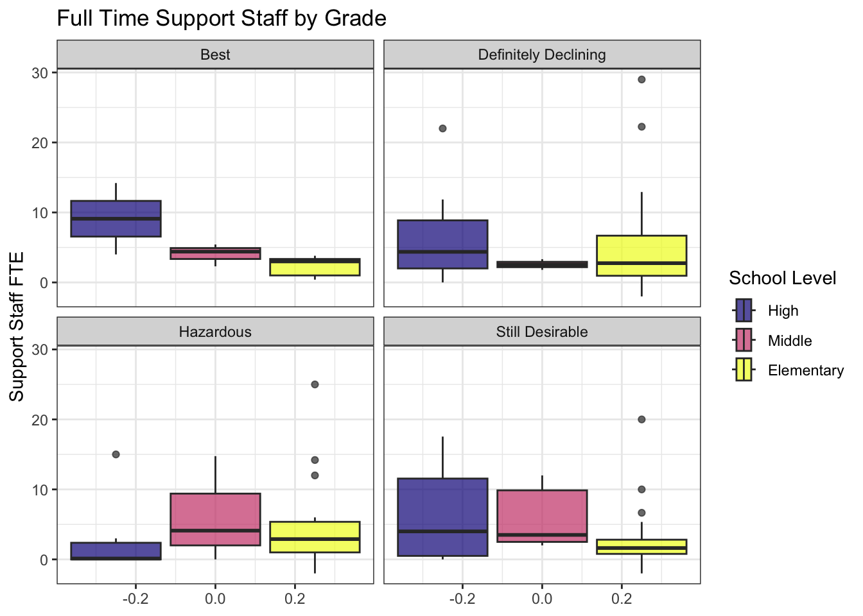Select the Hazardous facet header
Viewport: 863px width, 616px height.
click(215, 332)
